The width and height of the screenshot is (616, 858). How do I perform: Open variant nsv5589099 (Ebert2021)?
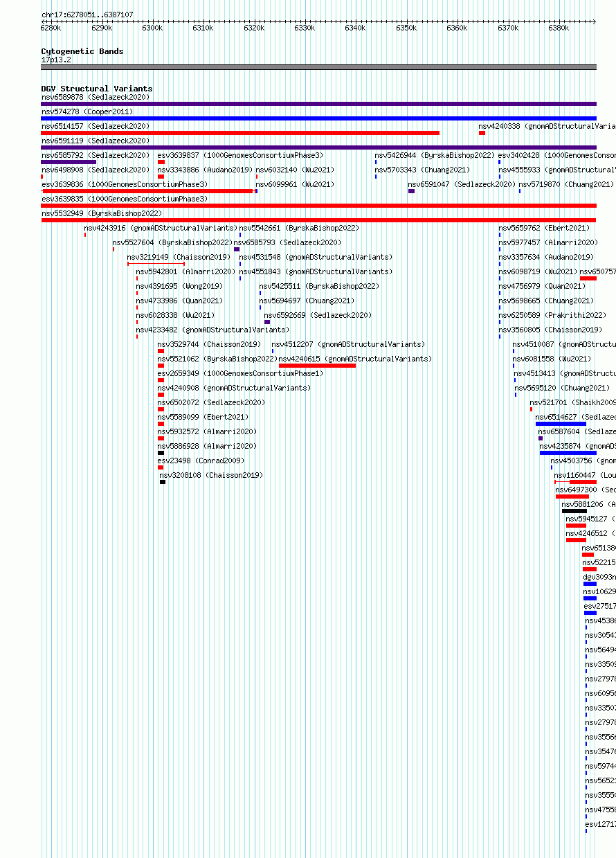[x=203, y=417]
